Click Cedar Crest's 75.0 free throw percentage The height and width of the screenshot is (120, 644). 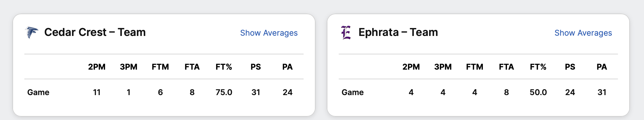(x=224, y=92)
